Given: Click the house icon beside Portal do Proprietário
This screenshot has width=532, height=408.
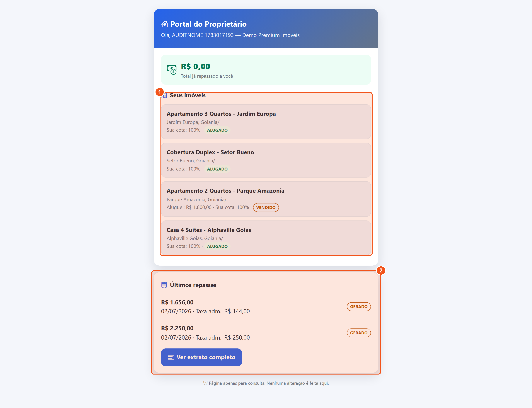Looking at the screenshot, I should click(165, 24).
